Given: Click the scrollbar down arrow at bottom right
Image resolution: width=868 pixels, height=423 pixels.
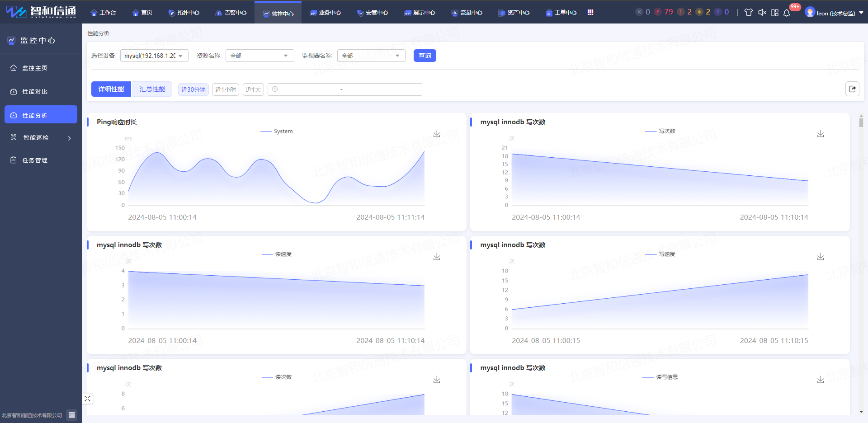Looking at the screenshot, I should [x=861, y=412].
